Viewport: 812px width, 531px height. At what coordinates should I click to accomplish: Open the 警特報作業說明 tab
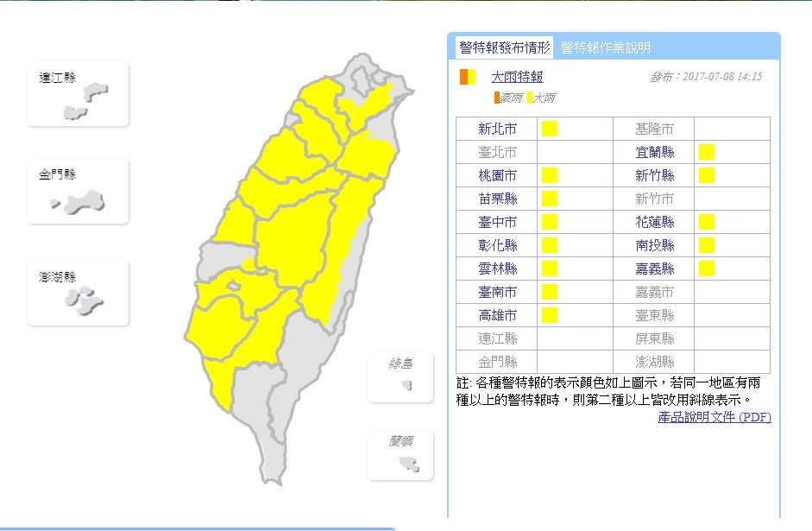click(605, 47)
